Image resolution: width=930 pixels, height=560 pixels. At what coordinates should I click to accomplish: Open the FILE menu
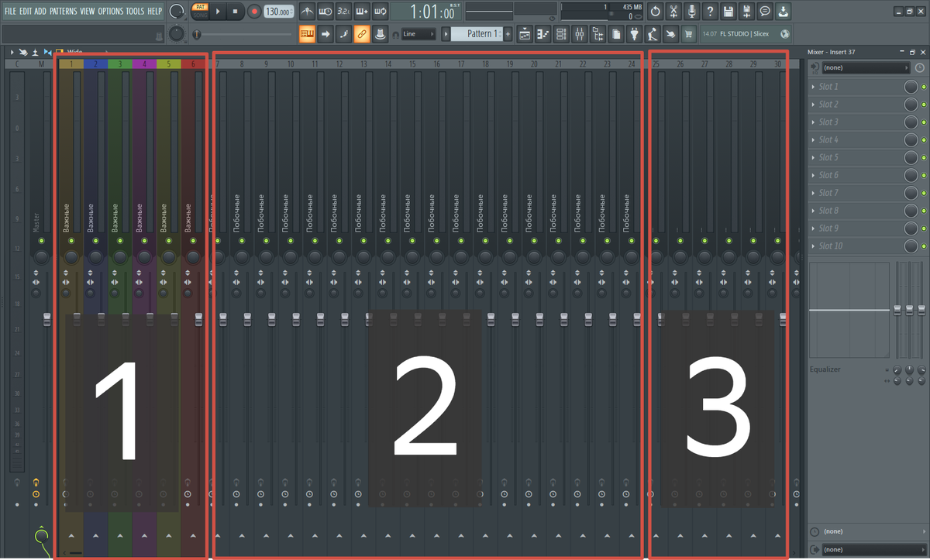pyautogui.click(x=11, y=12)
